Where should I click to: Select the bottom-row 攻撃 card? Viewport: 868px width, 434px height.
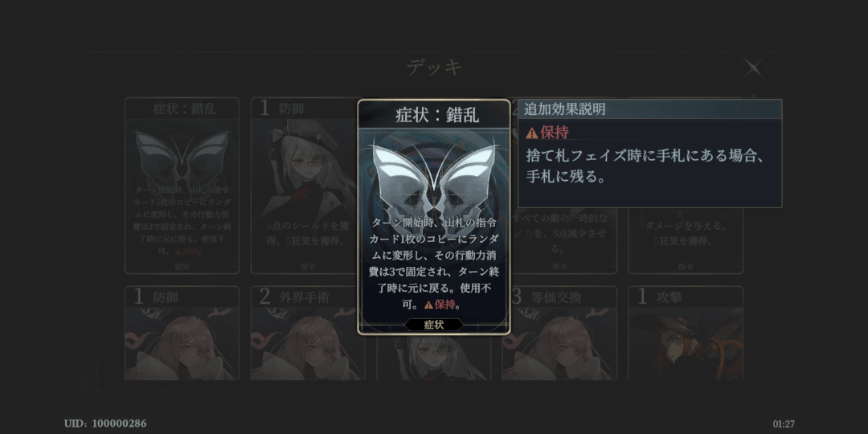[x=686, y=334]
